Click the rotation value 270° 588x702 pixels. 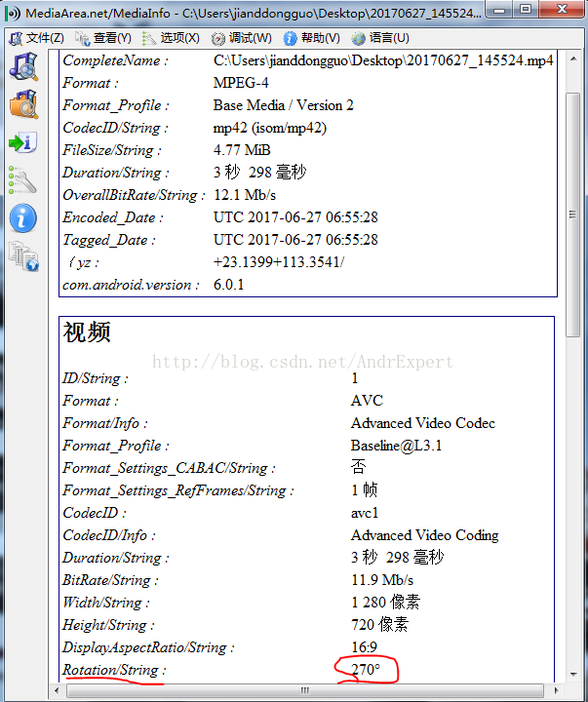tap(366, 670)
